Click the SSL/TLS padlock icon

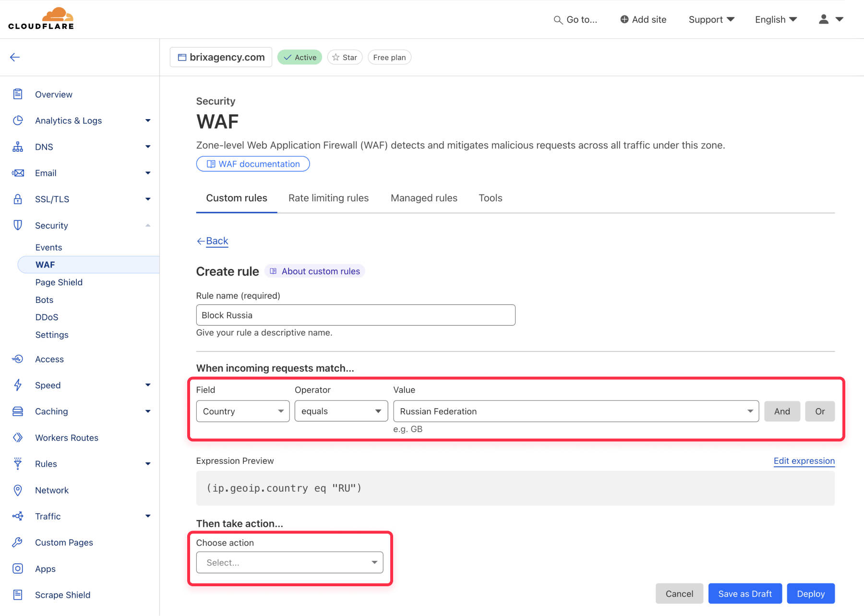coord(18,199)
